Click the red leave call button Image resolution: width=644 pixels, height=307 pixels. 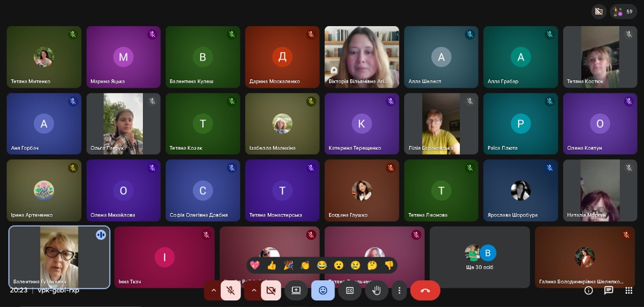click(425, 290)
